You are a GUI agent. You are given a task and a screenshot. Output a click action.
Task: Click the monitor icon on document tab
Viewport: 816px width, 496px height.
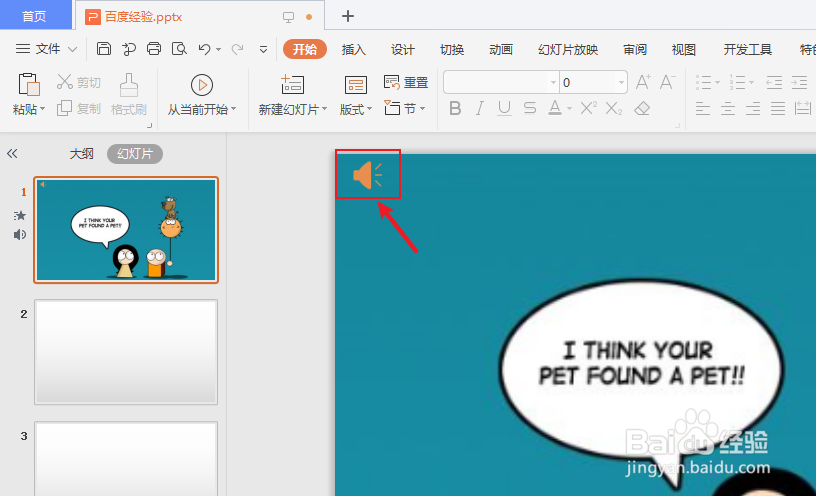point(288,17)
